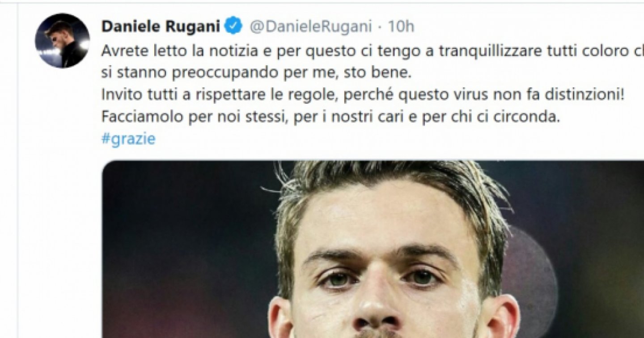Click the line starting "Invito tutti a rispettare"
The image size is (644, 338).
362,96
